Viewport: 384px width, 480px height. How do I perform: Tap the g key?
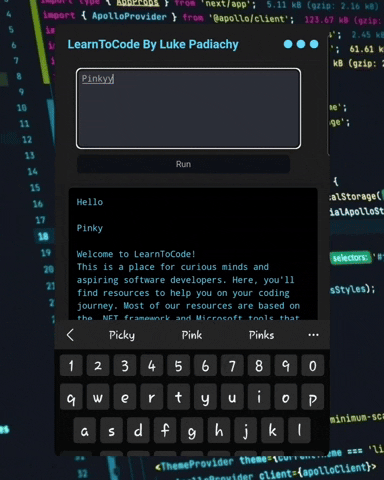pos(192,430)
